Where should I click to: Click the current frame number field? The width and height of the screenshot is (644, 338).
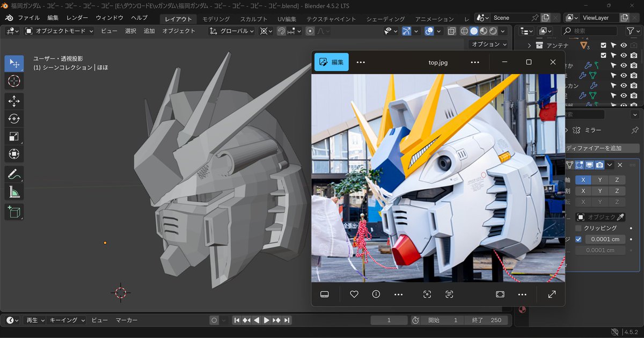click(x=389, y=320)
